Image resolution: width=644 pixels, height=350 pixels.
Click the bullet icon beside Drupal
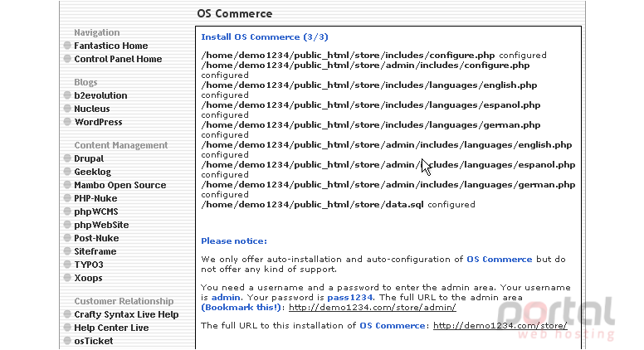point(67,158)
